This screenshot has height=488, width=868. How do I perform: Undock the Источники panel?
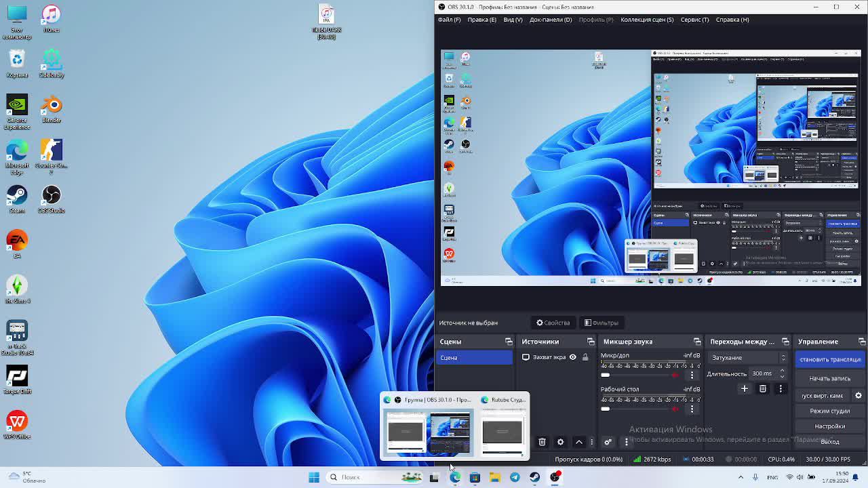[x=591, y=342]
